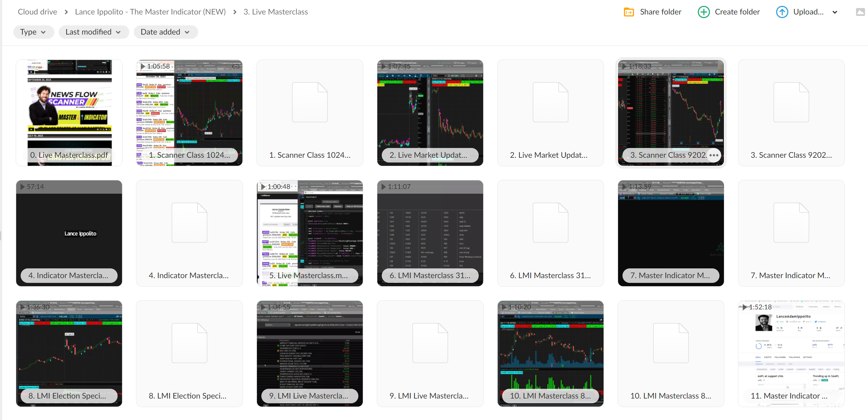Screen dimensions: 868x420
Task: Select the 3. Live Masterclass breadcrumb
Action: [x=276, y=12]
